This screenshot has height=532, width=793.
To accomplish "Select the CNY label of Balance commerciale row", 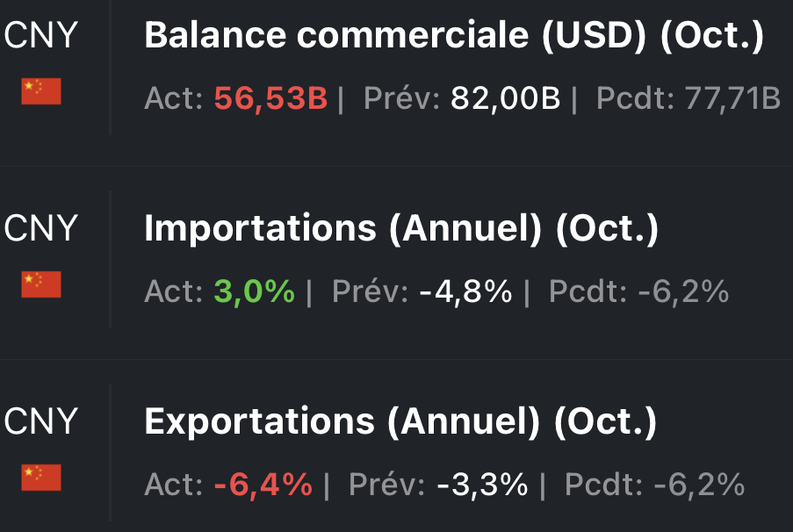I will tap(41, 36).
